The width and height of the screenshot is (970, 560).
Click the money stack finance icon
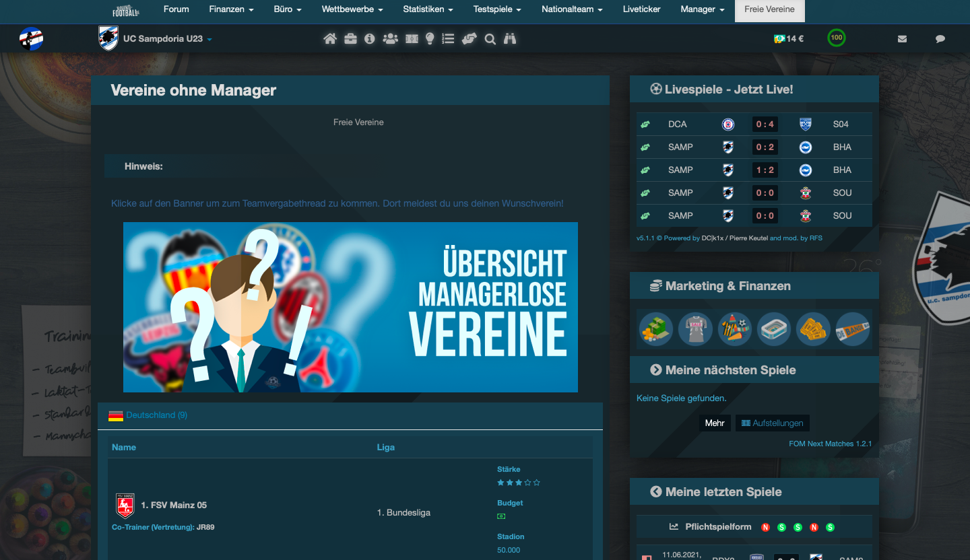coord(655,329)
